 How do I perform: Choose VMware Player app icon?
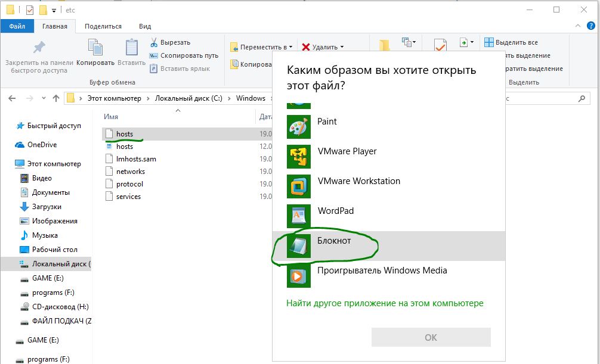(x=298, y=156)
